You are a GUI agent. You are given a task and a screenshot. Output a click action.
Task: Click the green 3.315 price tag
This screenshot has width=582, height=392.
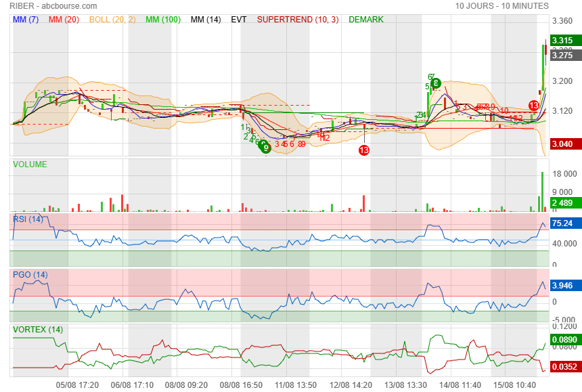(562, 41)
